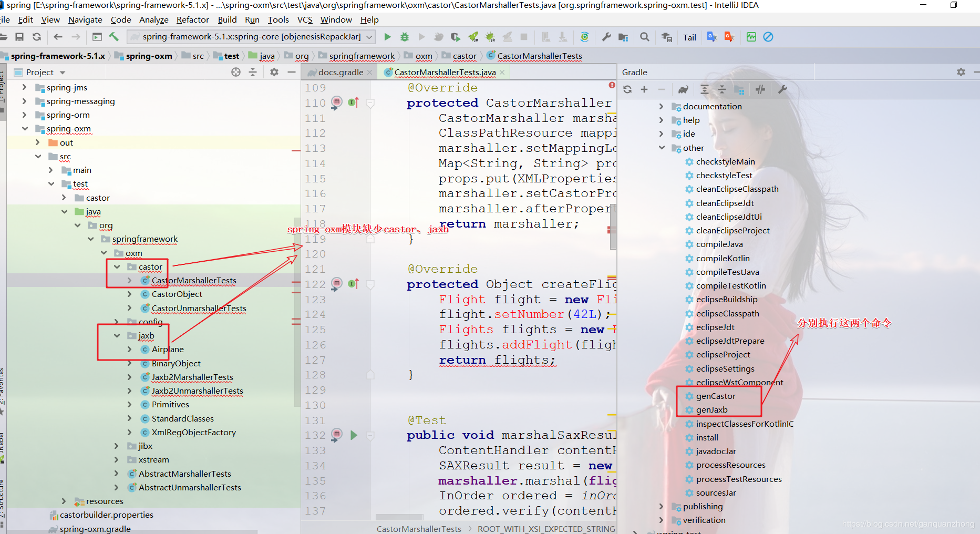980x534 pixels.
Task: Click spring-oxm in the breadcrumb bar
Action: click(149, 56)
